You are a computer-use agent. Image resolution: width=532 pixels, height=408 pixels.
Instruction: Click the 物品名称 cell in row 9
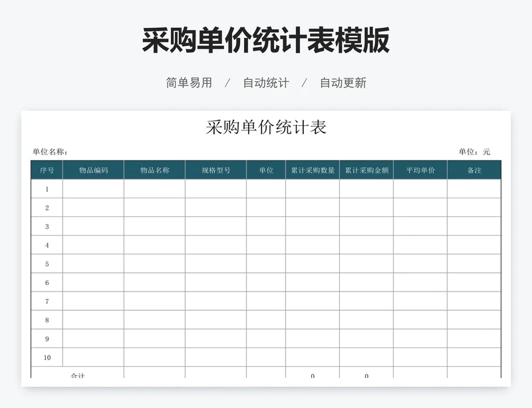(x=155, y=338)
